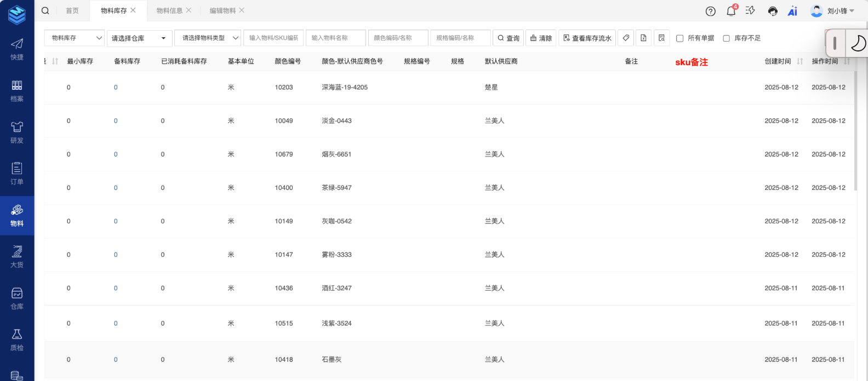Click the 颜色编码/名称 input field
The image size is (868, 381).
click(398, 38)
